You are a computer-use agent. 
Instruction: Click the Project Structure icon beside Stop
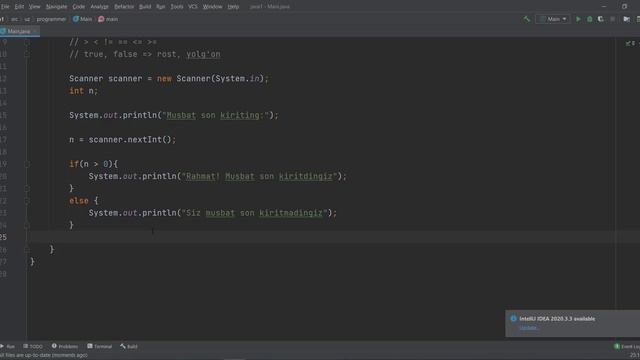coord(627,19)
